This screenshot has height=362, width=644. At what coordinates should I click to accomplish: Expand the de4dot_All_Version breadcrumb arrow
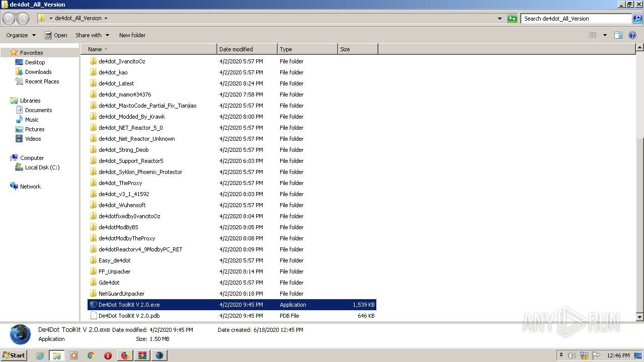(x=106, y=19)
